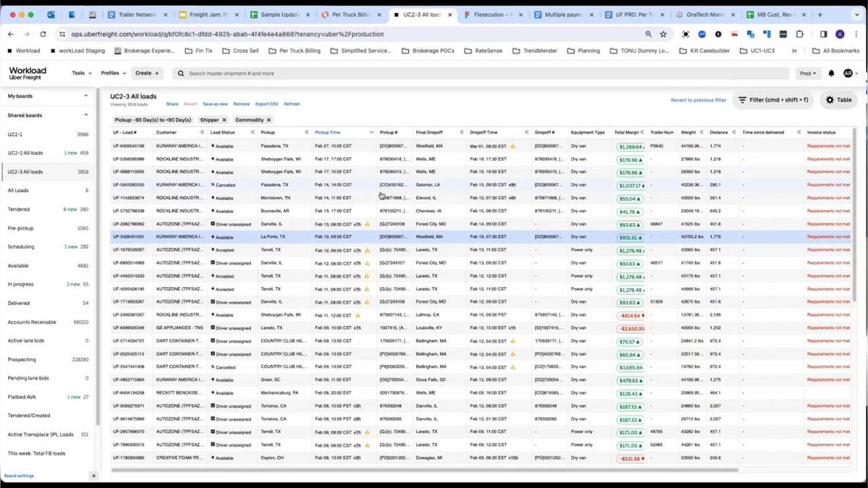Remove the Commodity filter chip

(268, 120)
